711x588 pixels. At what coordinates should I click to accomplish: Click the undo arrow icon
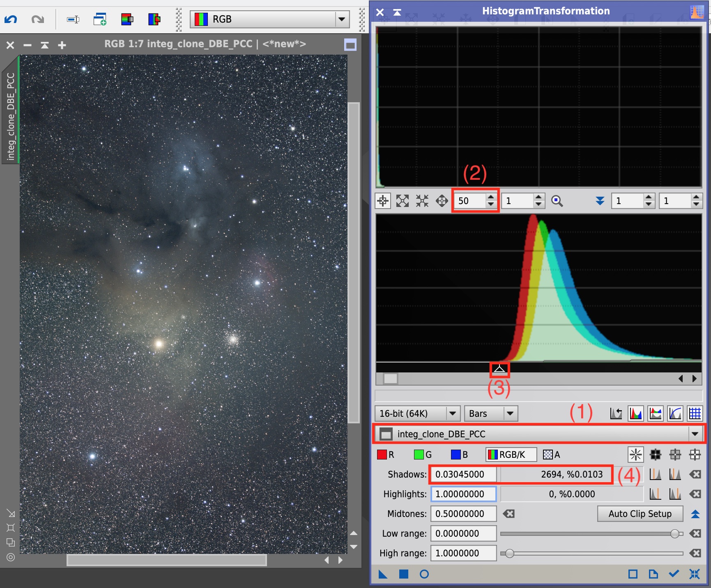(11, 19)
